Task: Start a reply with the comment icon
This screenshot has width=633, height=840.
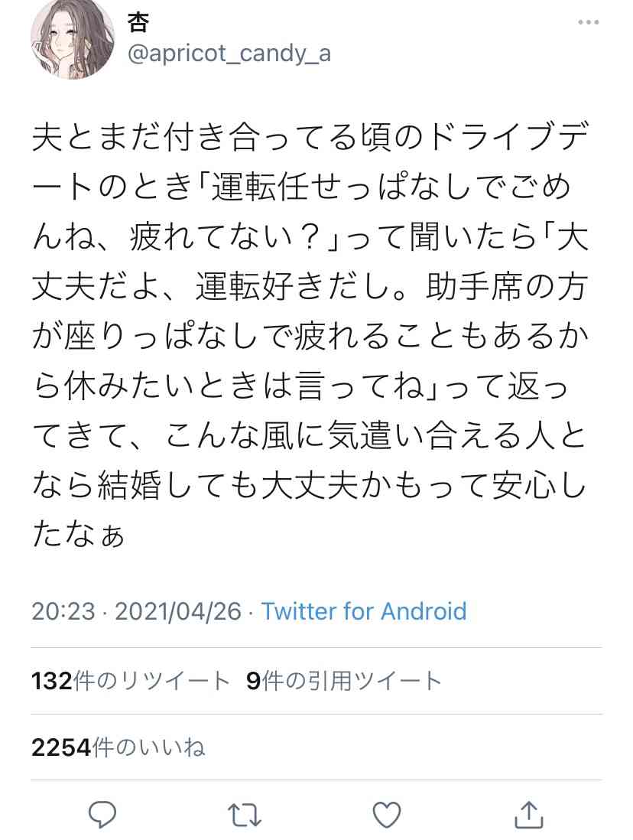Action: [104, 816]
